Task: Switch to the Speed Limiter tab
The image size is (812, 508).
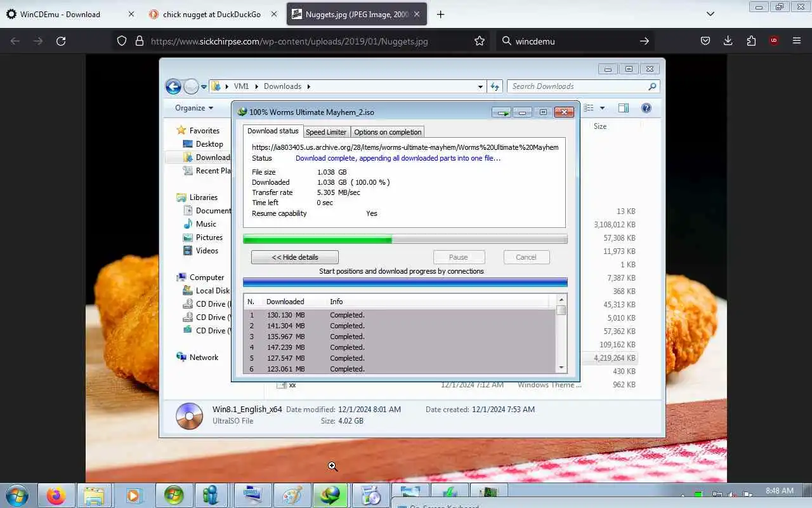Action: (326, 132)
